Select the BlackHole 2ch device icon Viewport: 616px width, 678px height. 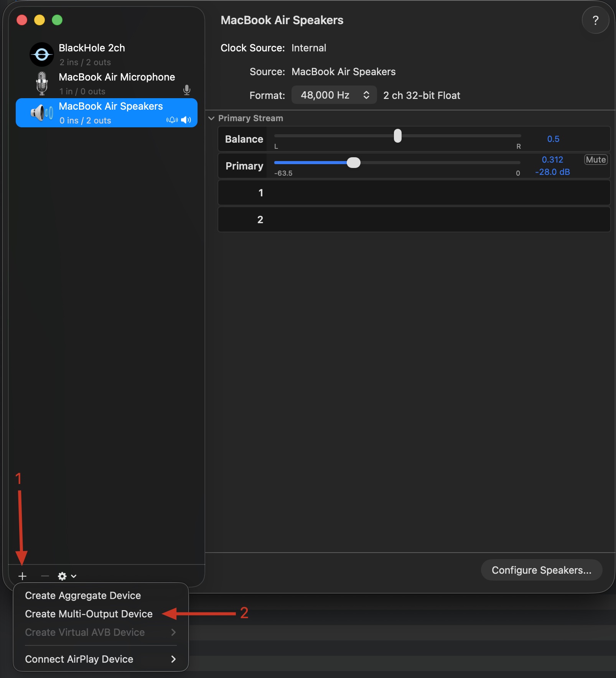pos(42,54)
